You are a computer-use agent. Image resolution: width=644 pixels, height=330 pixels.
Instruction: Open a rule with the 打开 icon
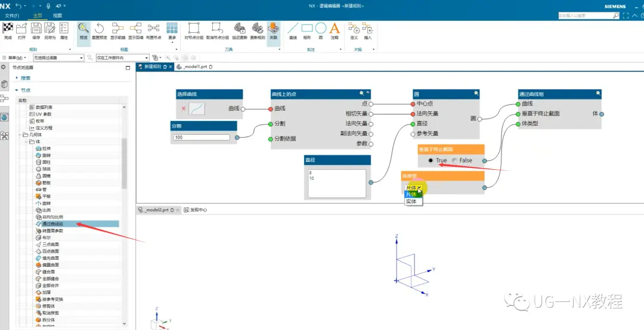click(21, 29)
